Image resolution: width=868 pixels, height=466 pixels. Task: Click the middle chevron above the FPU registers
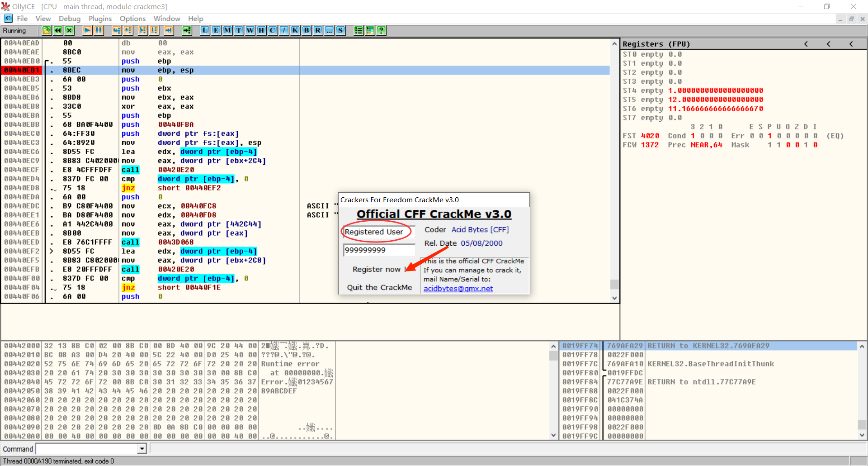[829, 44]
